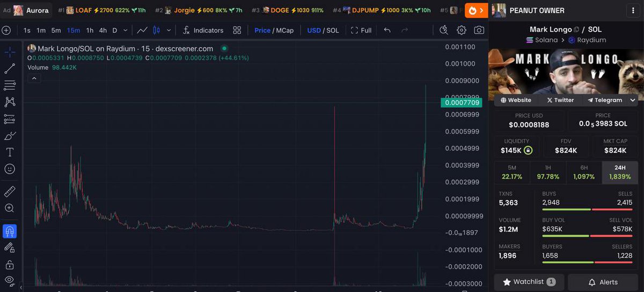The height and width of the screenshot is (292, 644).
Task: Redo the last chart action
Action: 405,31
